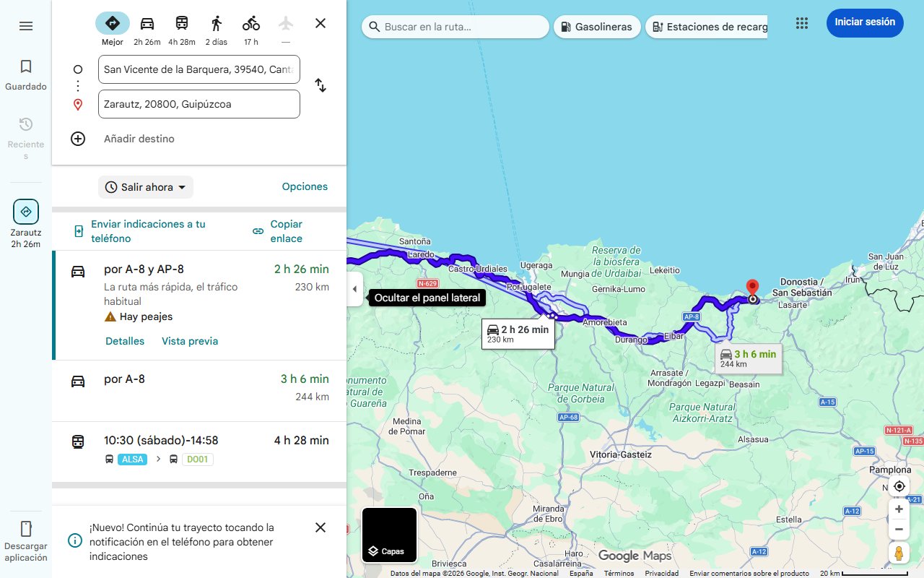The height and width of the screenshot is (578, 924).
Task: Swap origin and destination points
Action: point(320,85)
